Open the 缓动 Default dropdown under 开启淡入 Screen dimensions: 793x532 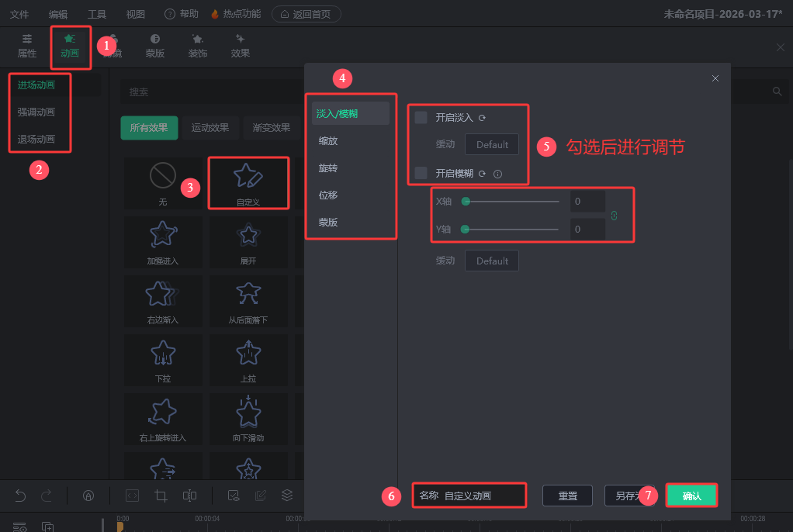point(492,144)
